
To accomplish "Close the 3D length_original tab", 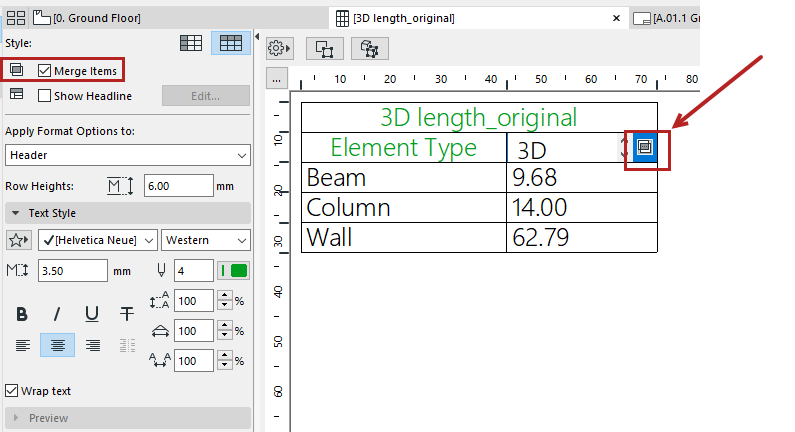I will coord(614,18).
